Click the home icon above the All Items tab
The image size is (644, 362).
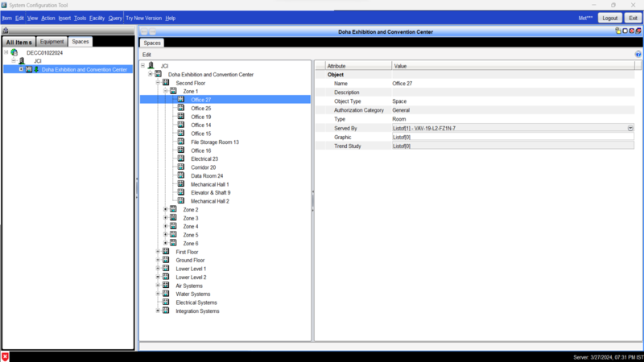[x=6, y=31]
